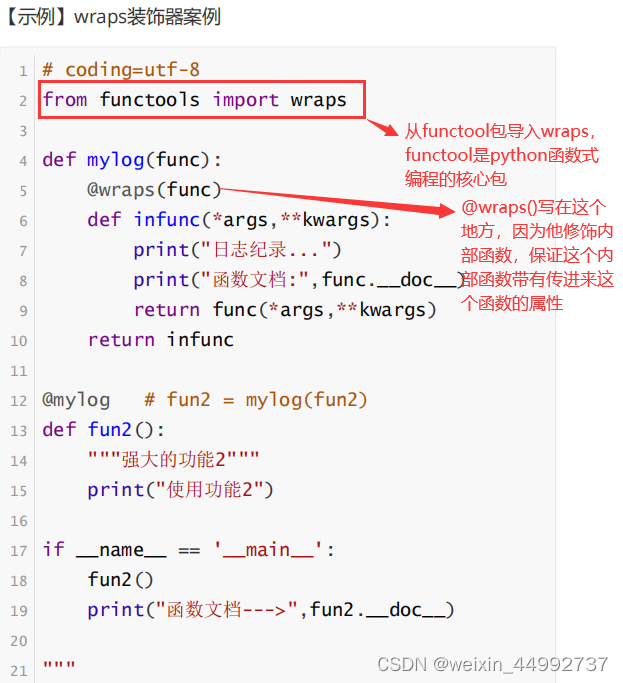This screenshot has width=623, height=683.
Task: Click the print("使用功能2") line
Action: (x=180, y=490)
